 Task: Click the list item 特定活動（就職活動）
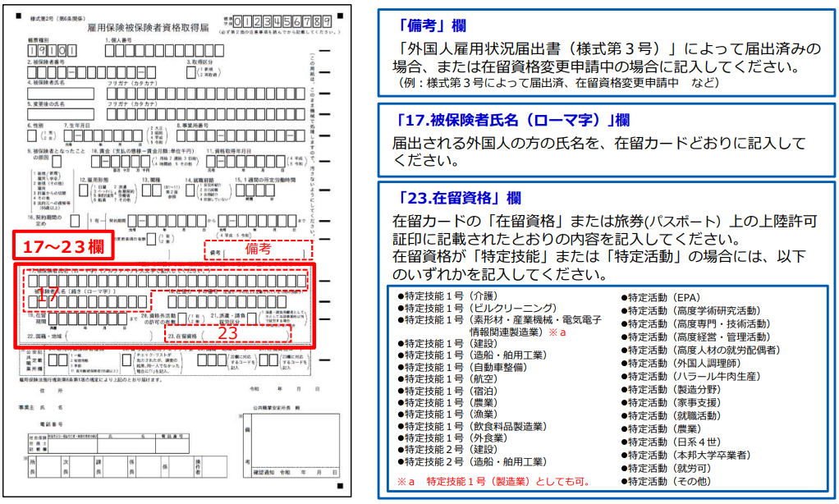(x=671, y=415)
